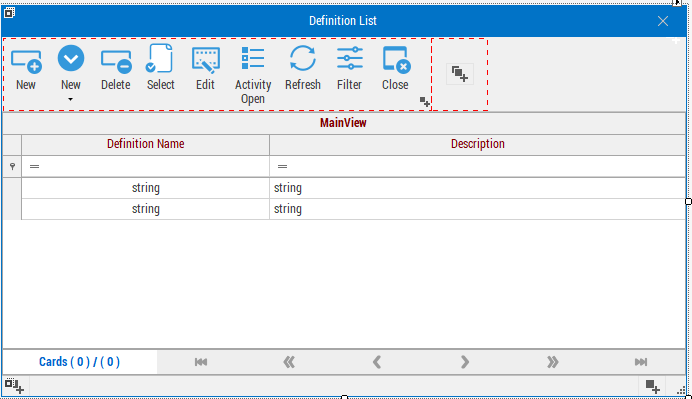This screenshot has height=399, width=692.
Task: Focus the Description filter field
Action: (478, 166)
